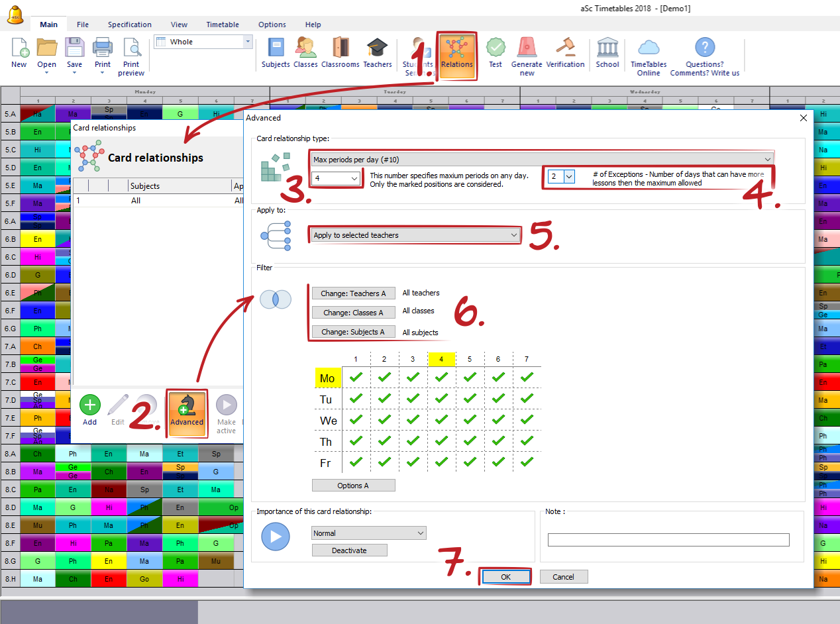
Task: Open the Specification menu tab
Action: (x=130, y=25)
